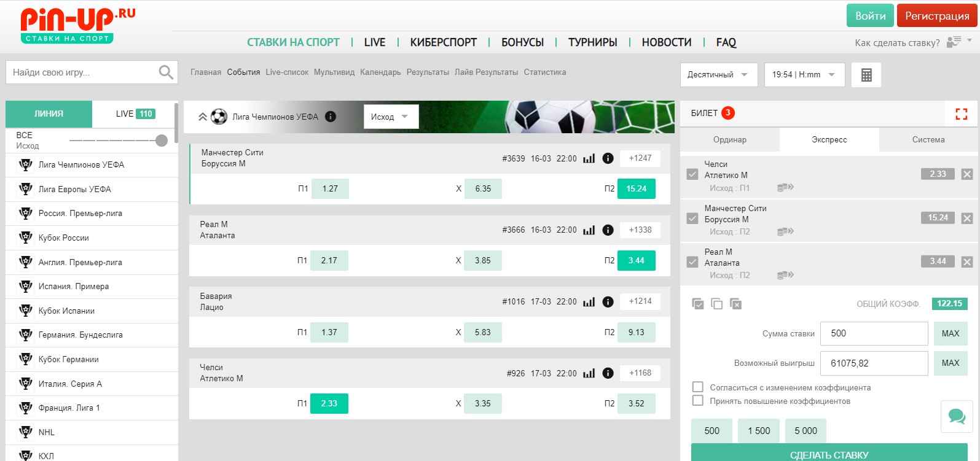This screenshot has height=461, width=980.
Task: Uncheck the Реал М – Аталанта bet
Action: click(692, 262)
